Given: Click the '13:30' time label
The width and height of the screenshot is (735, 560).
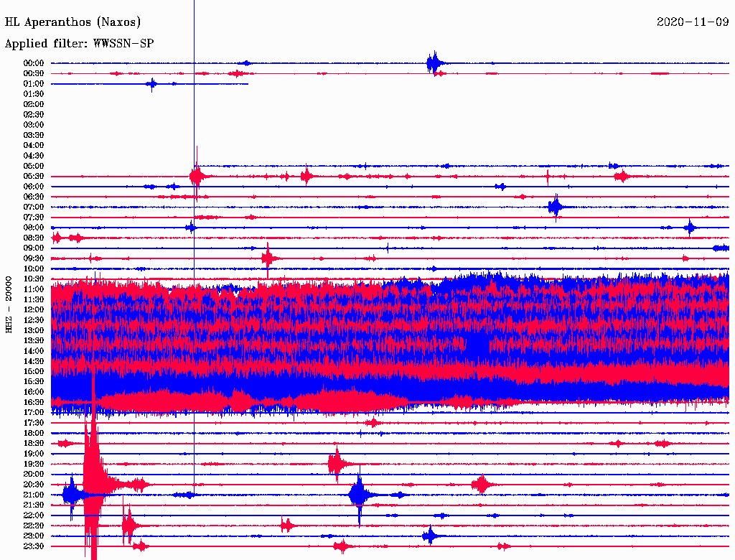Looking at the screenshot, I should coord(34,341).
